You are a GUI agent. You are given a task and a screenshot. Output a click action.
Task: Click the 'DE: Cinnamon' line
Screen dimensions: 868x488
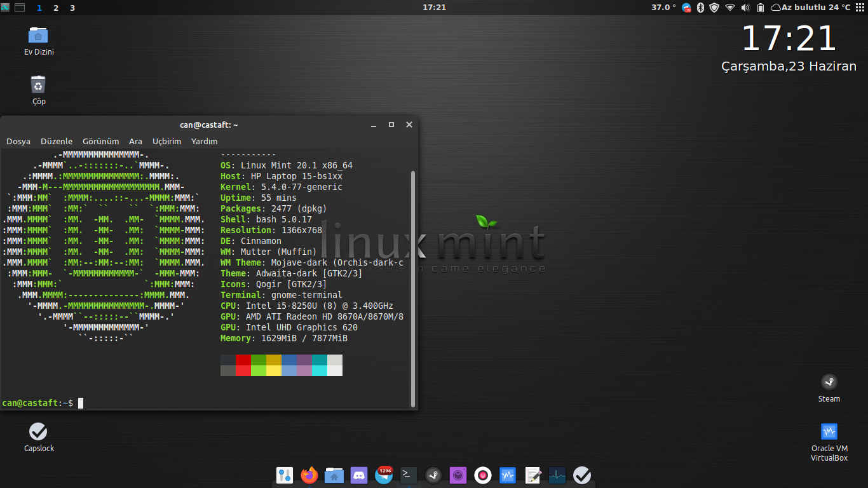coord(251,241)
